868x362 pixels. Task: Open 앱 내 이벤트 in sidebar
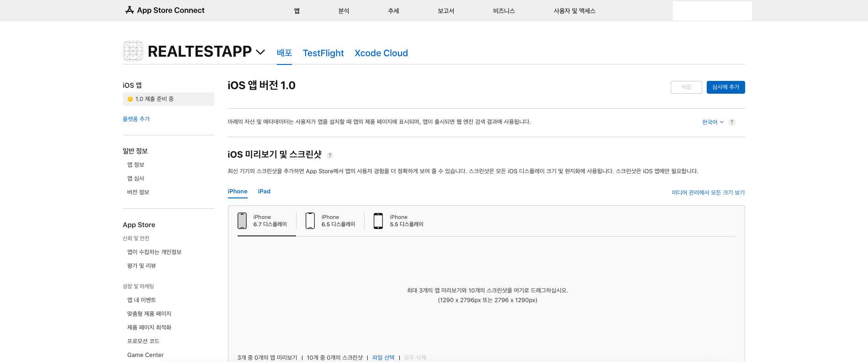(142, 300)
